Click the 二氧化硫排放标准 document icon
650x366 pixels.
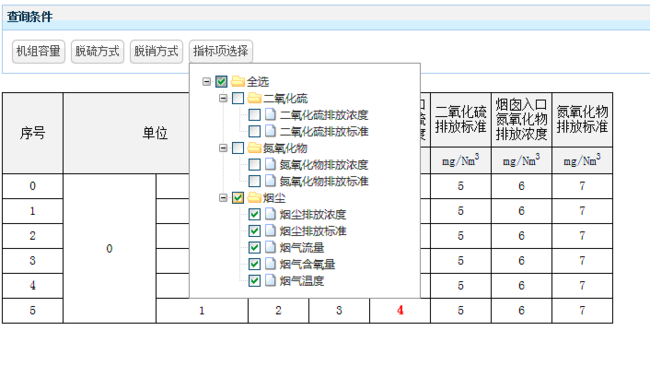(x=270, y=131)
